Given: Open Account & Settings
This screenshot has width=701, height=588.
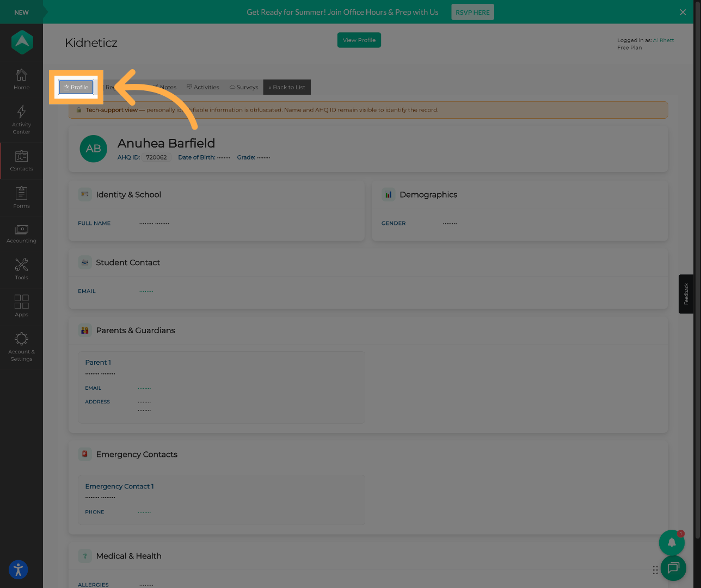Looking at the screenshot, I should [21, 347].
